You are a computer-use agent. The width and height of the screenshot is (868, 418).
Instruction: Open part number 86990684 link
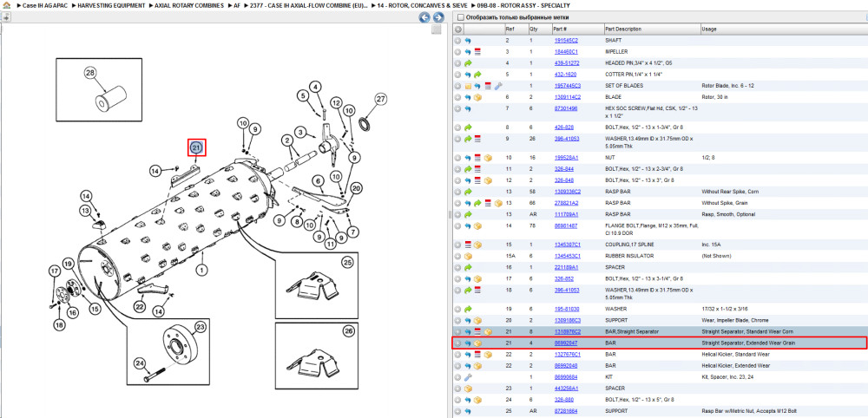coord(566,377)
